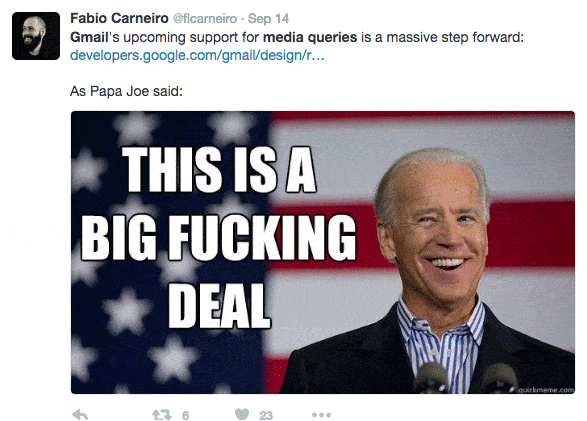This screenshot has height=421, width=587.
Task: Click the "DEAL" word in meme
Action: [219, 306]
